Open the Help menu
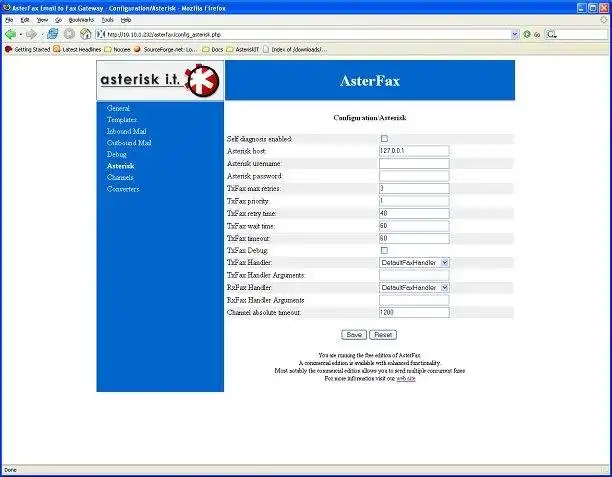The image size is (612, 477). coord(126,20)
